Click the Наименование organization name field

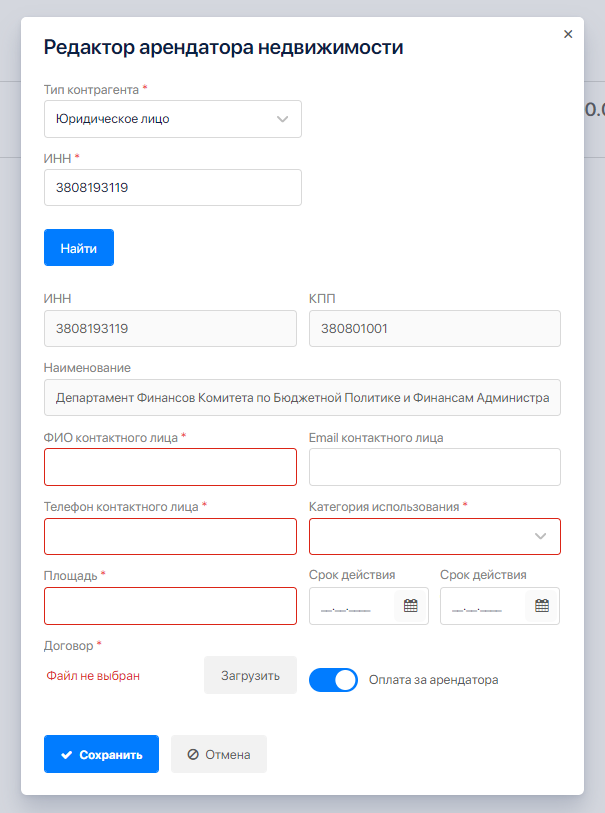302,397
